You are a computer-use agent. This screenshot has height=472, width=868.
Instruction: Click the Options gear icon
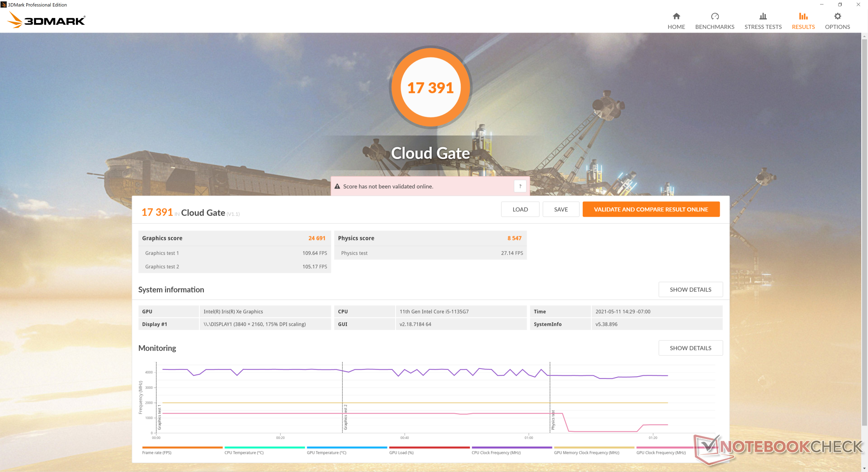(x=838, y=16)
